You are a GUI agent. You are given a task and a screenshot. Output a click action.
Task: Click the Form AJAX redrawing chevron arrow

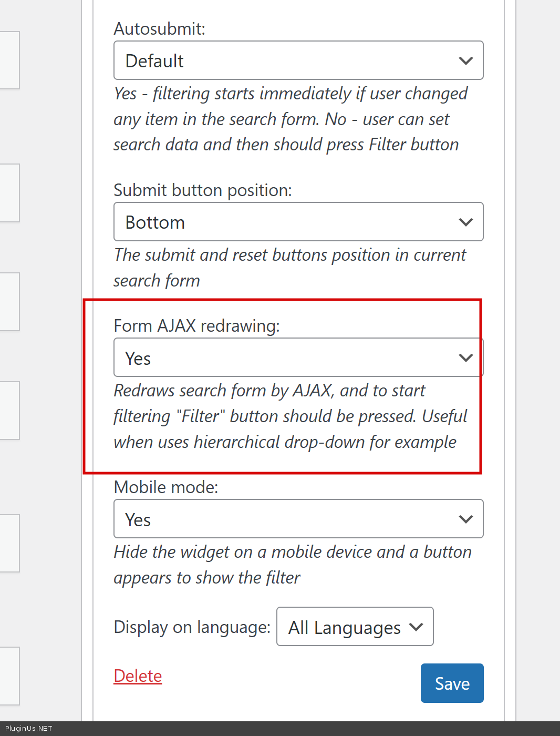465,358
